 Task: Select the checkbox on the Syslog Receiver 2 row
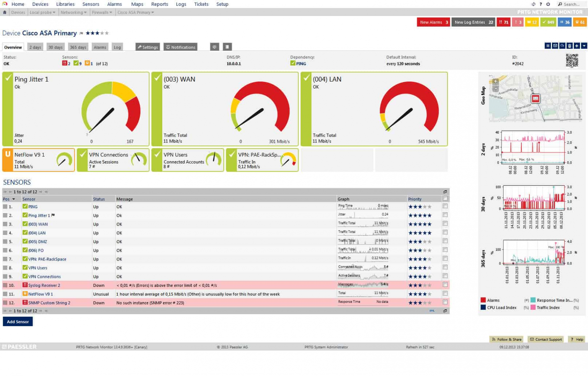pos(445,285)
